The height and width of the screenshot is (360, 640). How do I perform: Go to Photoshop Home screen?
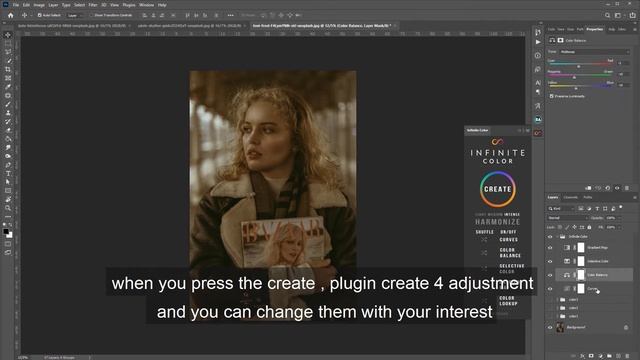click(x=11, y=15)
